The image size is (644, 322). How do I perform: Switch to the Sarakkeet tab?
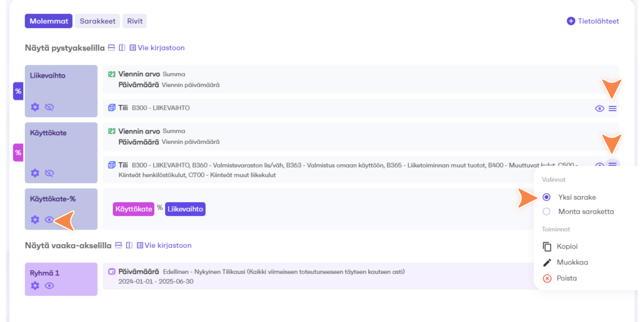coord(97,21)
